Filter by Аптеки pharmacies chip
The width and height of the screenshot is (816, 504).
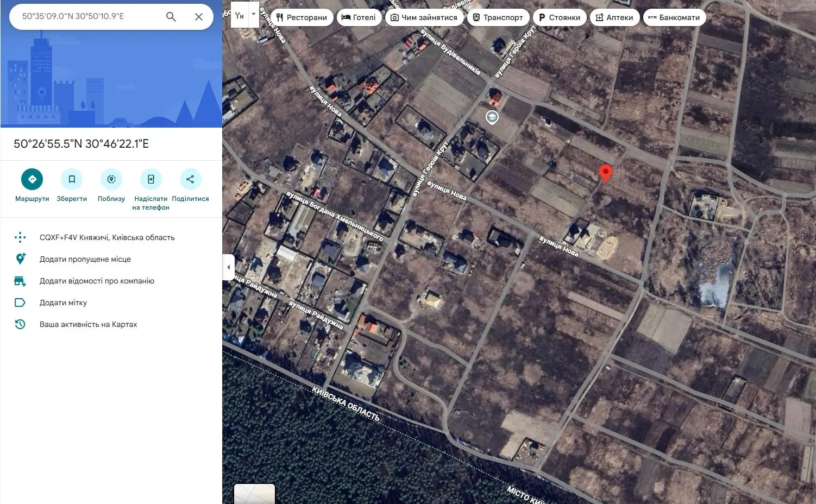pyautogui.click(x=614, y=17)
